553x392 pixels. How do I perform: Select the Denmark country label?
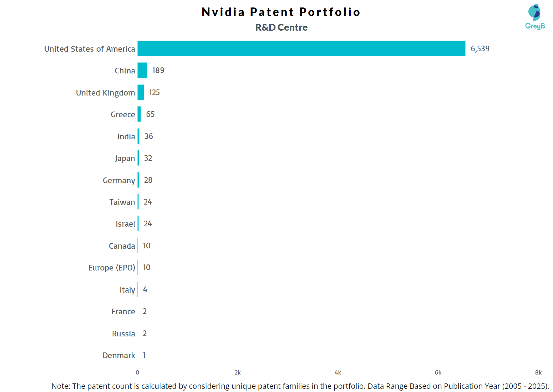click(119, 356)
